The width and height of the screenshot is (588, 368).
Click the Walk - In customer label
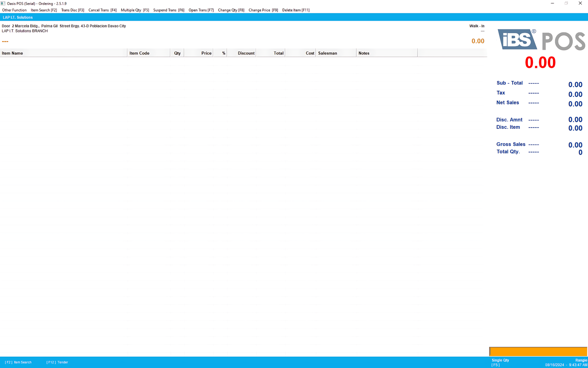tap(476, 26)
